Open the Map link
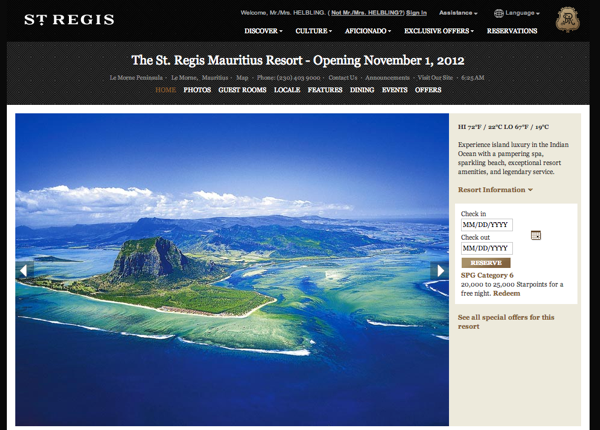 pos(242,78)
